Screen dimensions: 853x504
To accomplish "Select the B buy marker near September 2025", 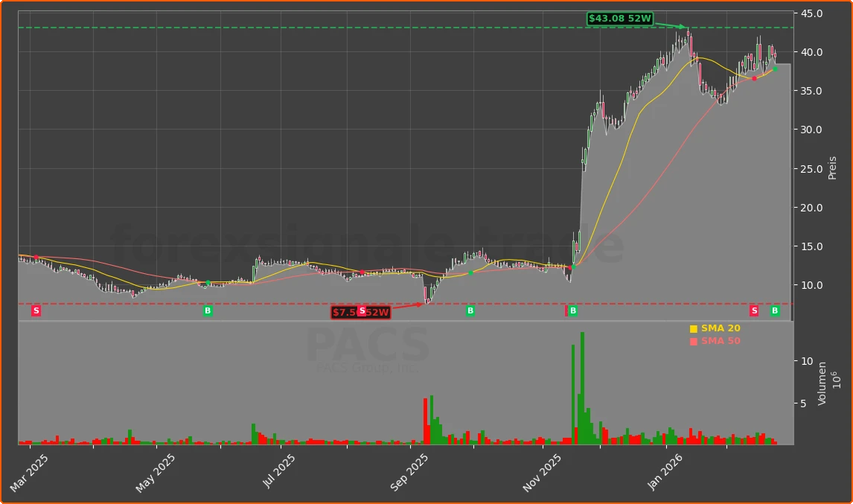I will tap(470, 310).
